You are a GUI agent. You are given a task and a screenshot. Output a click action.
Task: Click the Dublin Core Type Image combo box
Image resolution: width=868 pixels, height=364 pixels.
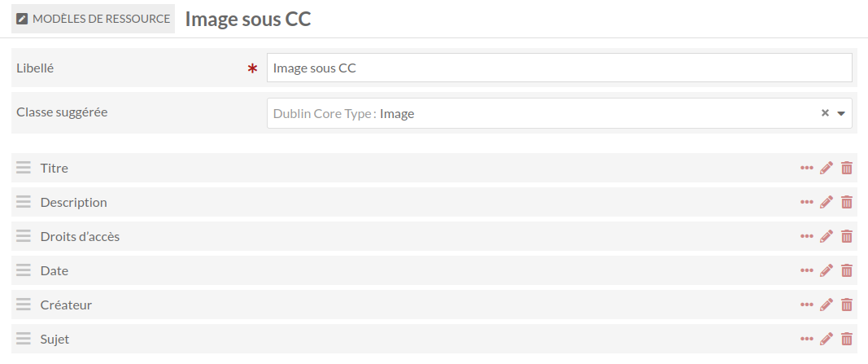pyautogui.click(x=559, y=113)
